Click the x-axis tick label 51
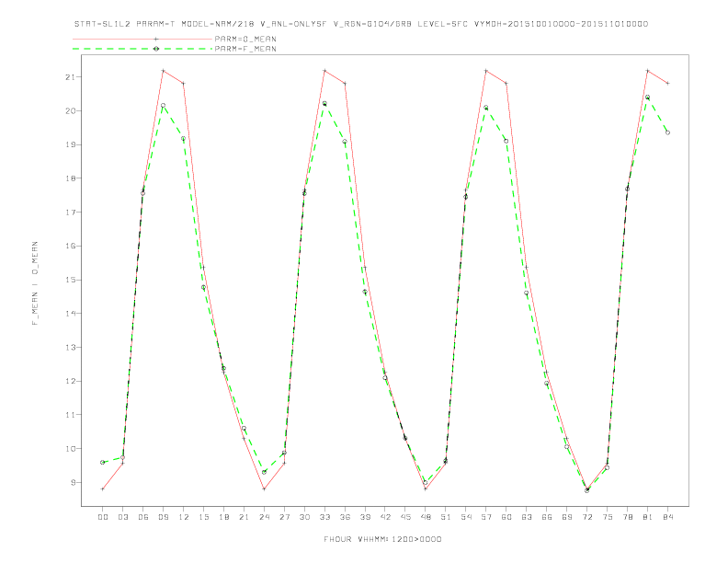Image resolution: width=728 pixels, height=563 pixels. tap(446, 517)
